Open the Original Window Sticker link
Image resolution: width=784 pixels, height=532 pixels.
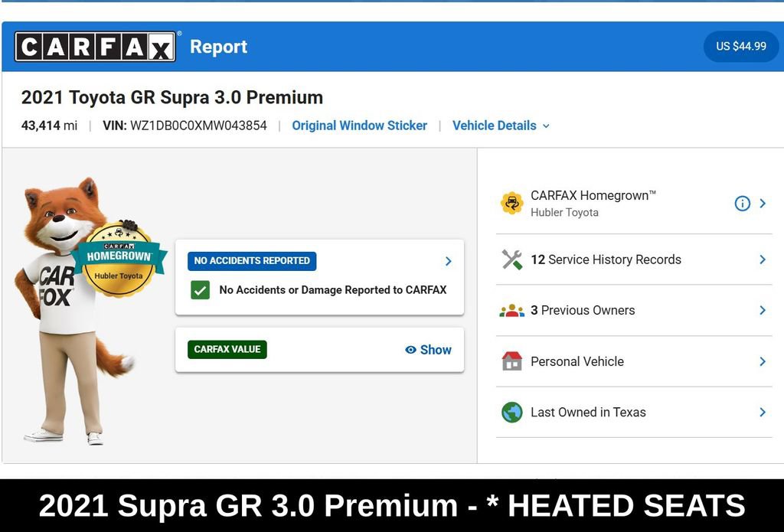click(x=360, y=126)
